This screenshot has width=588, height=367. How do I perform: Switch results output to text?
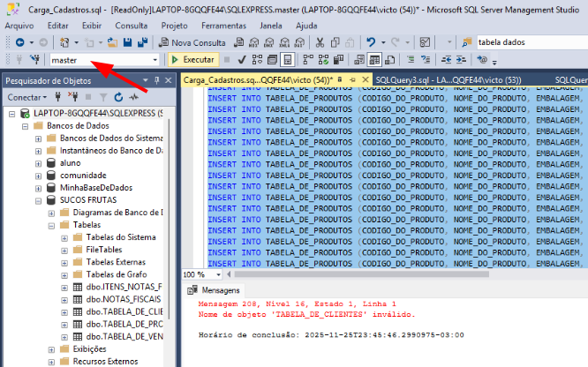[x=359, y=60]
